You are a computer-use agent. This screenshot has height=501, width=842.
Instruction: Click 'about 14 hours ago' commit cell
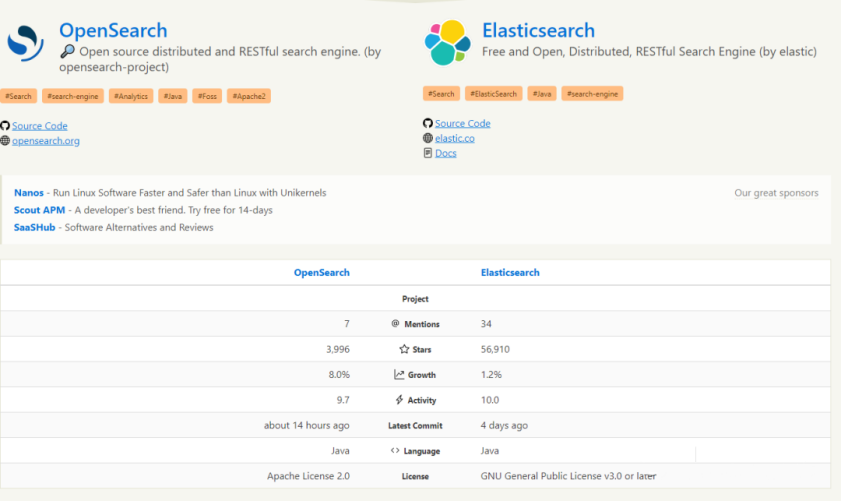[x=307, y=425]
